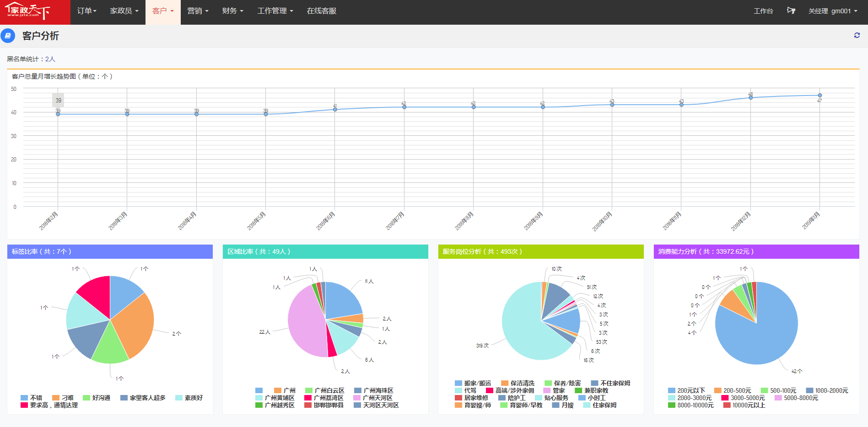Viewport: 868px width, 427px height.
Task: Toggle the 200-500元 legend item
Action: tap(733, 390)
